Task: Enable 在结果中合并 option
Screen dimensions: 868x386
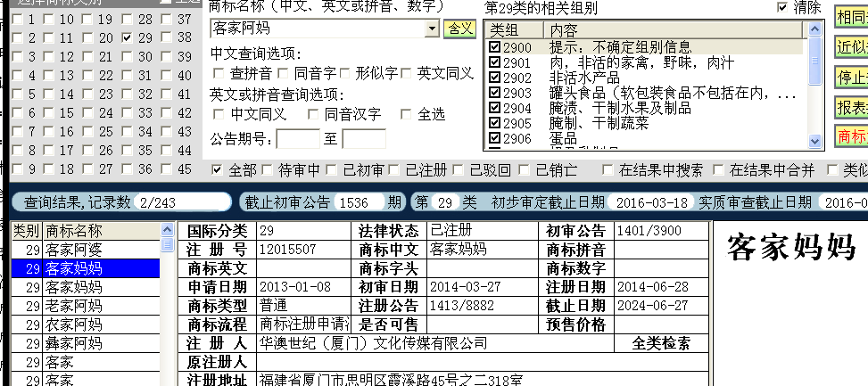Action: pos(718,169)
